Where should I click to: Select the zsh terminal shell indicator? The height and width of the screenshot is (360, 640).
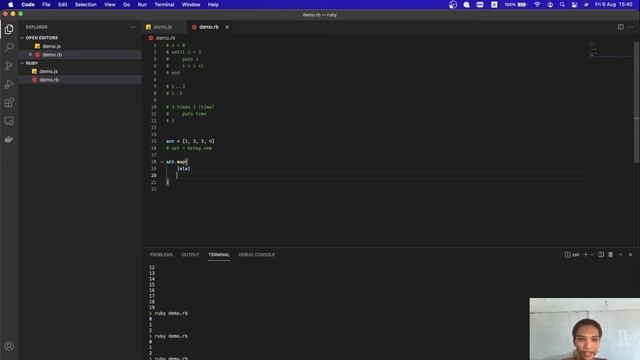[572, 255]
